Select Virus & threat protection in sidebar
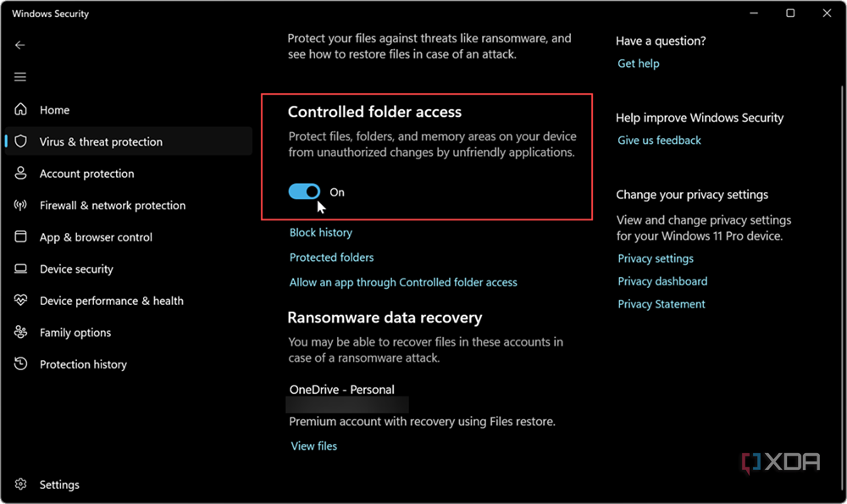 click(101, 142)
